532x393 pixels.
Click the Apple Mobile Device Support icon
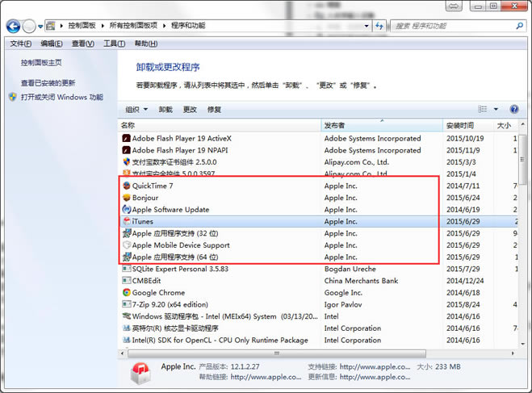tap(127, 245)
